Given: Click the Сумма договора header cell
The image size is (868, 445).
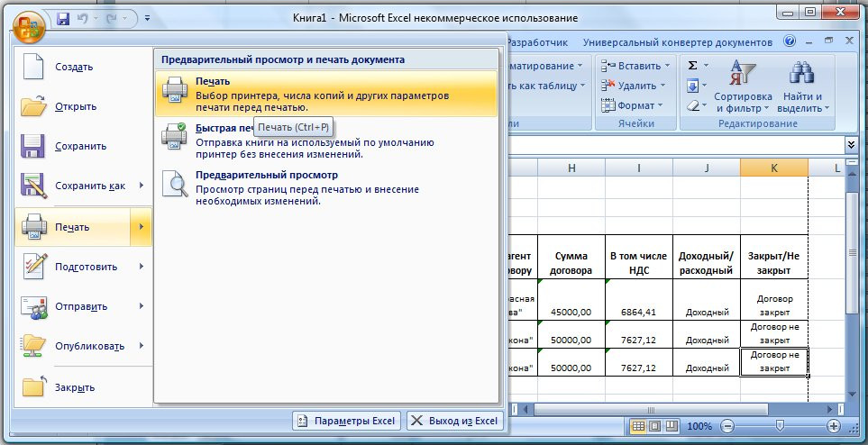Looking at the screenshot, I should (x=571, y=257).
